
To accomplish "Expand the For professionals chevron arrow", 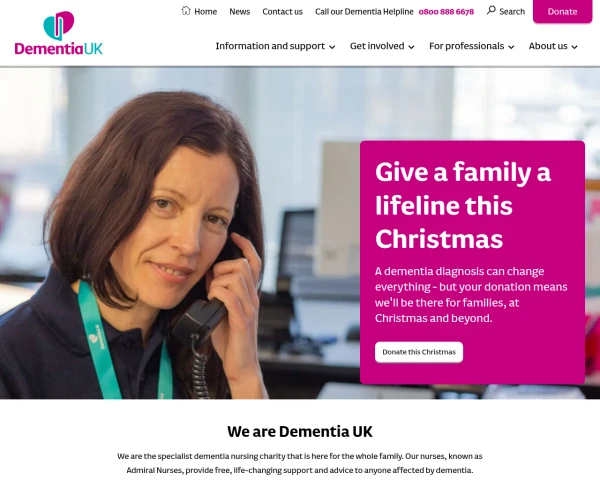I will [511, 47].
